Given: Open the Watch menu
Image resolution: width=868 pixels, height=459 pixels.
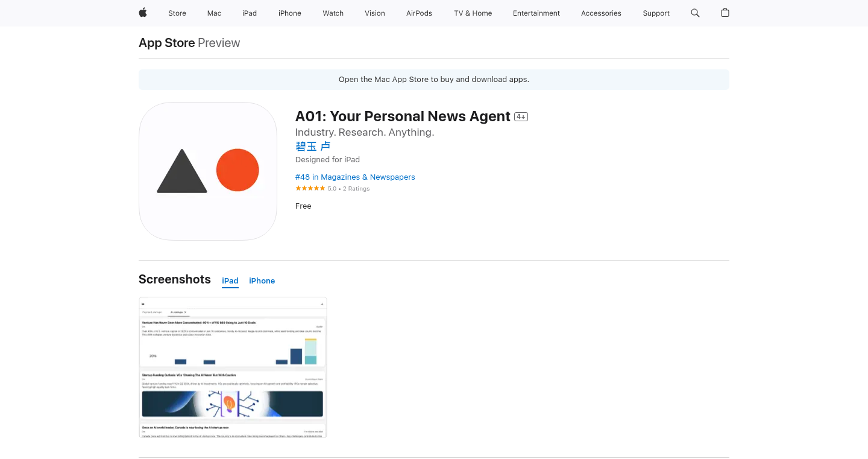Looking at the screenshot, I should (333, 13).
